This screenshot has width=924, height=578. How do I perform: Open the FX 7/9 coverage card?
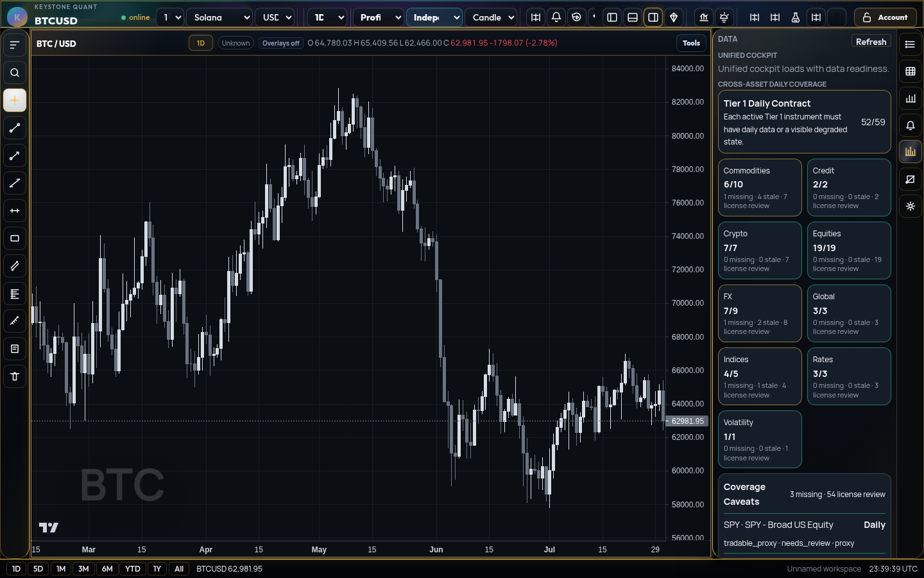pyautogui.click(x=760, y=313)
